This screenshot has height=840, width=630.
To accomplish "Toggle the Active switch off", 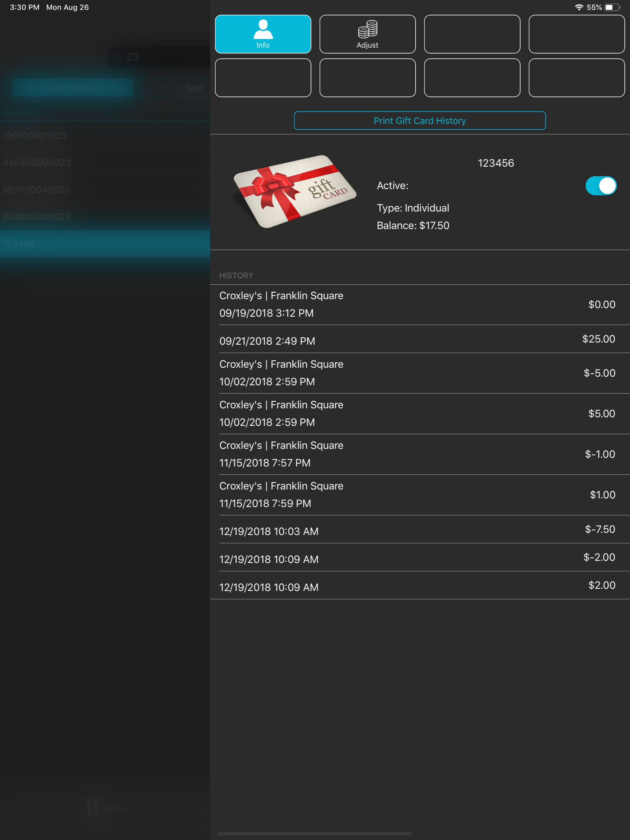I will [601, 186].
